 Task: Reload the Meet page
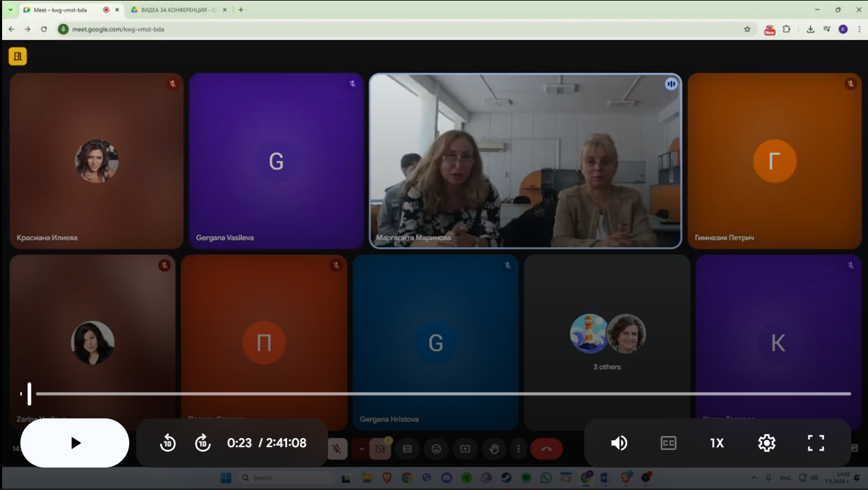pyautogui.click(x=44, y=29)
